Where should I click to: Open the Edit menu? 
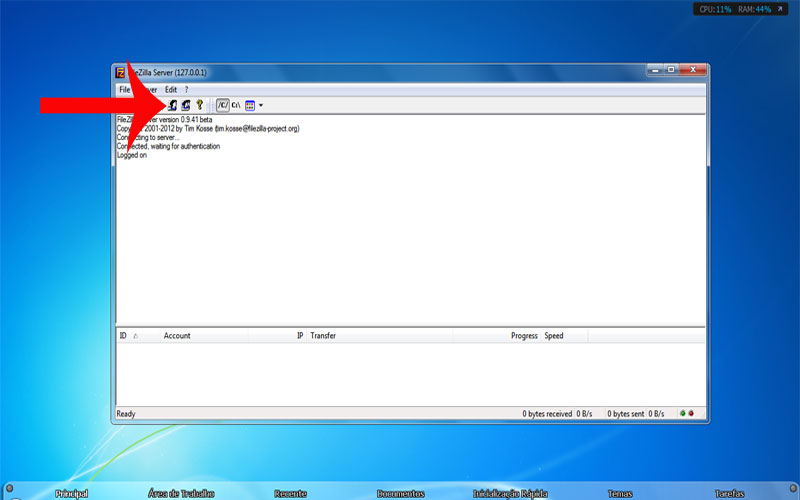(170, 90)
